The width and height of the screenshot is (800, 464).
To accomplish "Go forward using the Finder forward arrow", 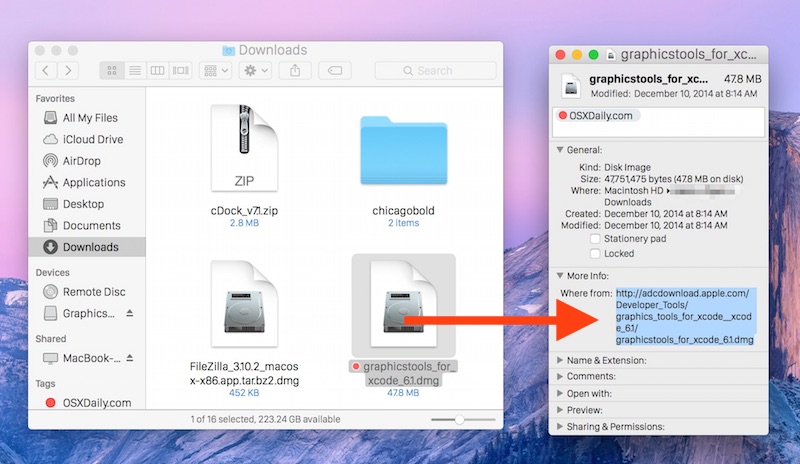I will (x=68, y=70).
